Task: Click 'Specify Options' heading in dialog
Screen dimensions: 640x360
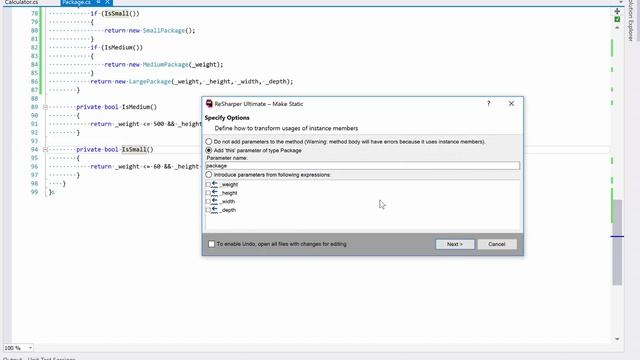Action: 227,118
